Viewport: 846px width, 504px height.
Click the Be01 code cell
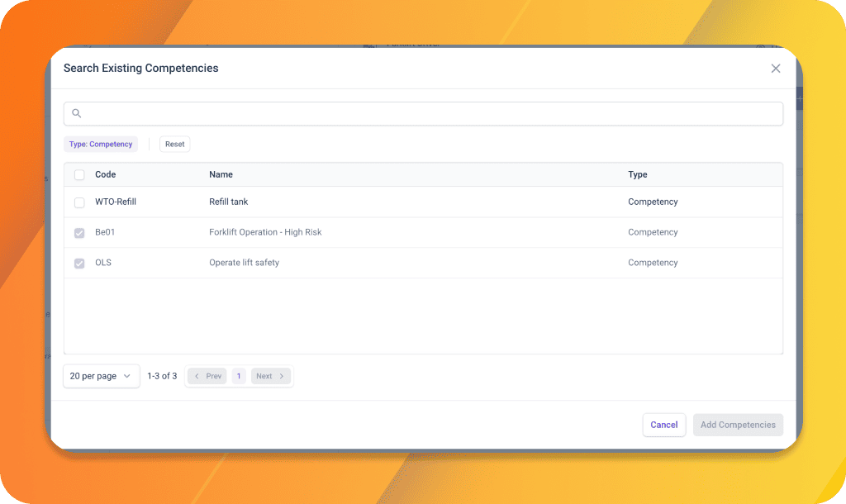pyautogui.click(x=105, y=232)
